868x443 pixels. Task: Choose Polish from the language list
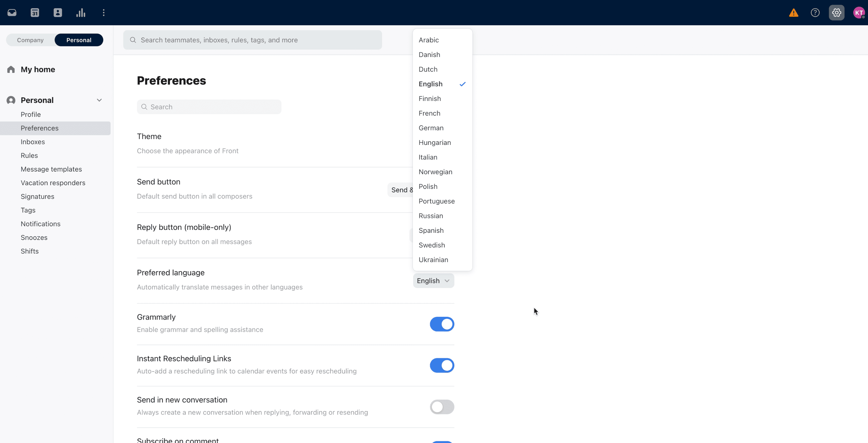442,187
